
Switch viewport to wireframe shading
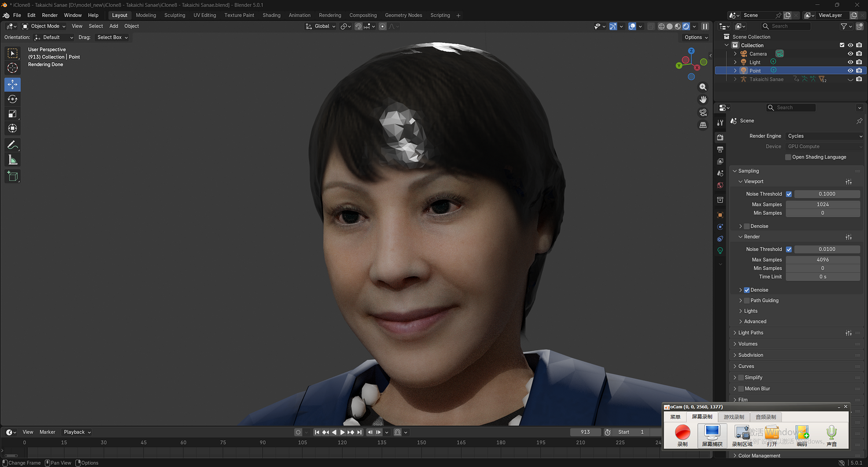point(661,26)
